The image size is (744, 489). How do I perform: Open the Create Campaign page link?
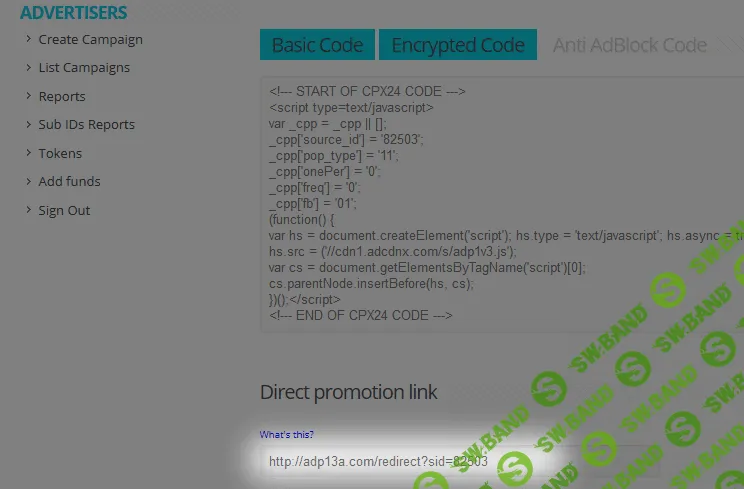coord(90,40)
